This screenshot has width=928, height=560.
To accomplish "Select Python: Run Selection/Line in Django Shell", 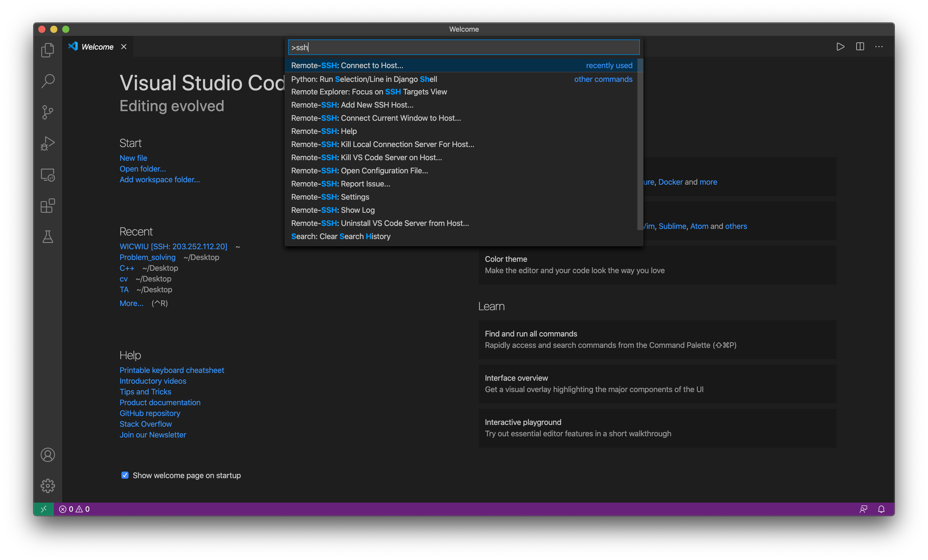I will tap(461, 79).
